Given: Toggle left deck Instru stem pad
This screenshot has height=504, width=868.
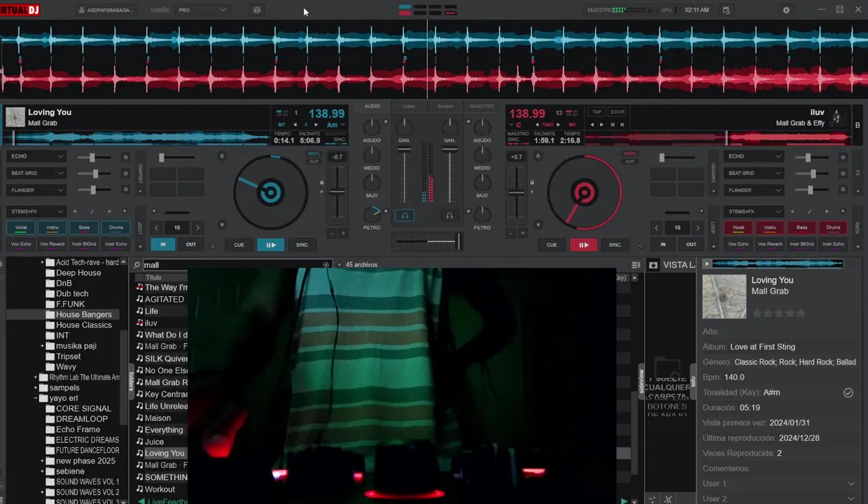Looking at the screenshot, I should [52, 227].
